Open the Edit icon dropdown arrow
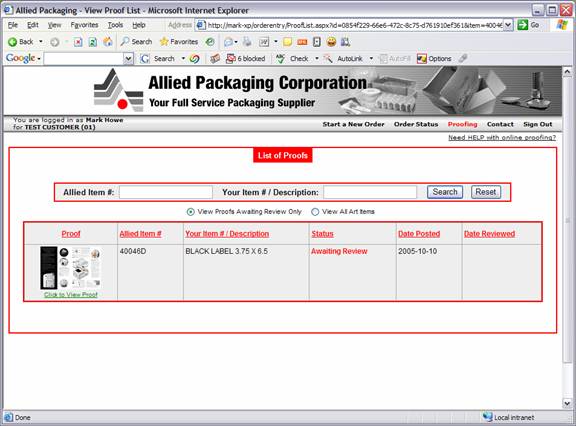This screenshot has height=426, width=576. pyautogui.click(x=276, y=42)
